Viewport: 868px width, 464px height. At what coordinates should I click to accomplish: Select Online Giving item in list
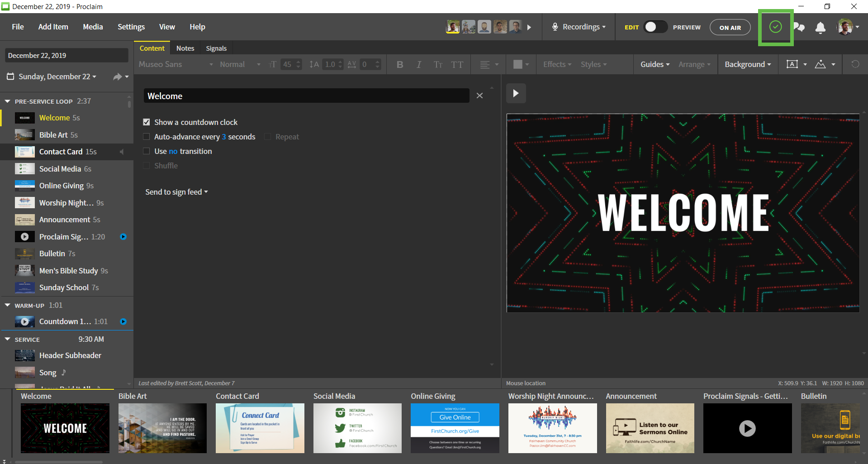coord(66,186)
